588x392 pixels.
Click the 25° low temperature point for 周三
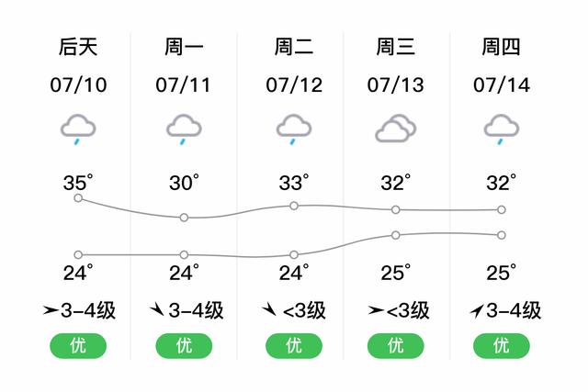coord(396,235)
